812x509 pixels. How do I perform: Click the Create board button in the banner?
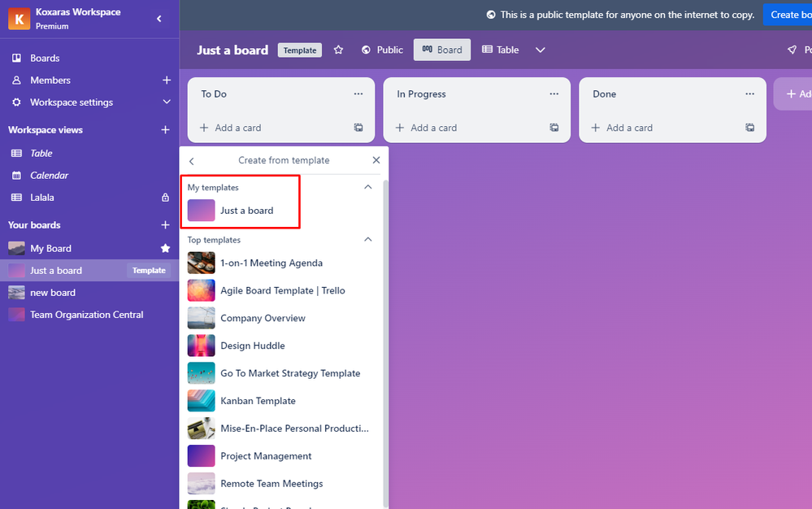(788, 15)
